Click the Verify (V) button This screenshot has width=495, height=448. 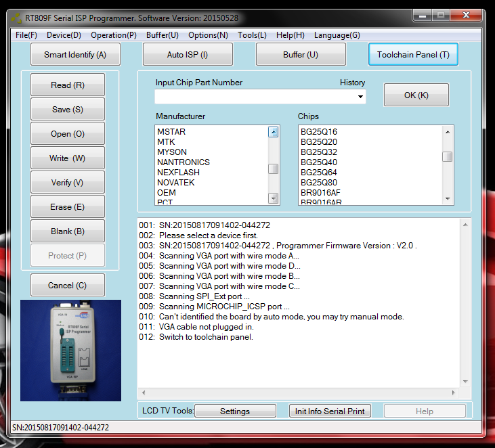coord(68,182)
